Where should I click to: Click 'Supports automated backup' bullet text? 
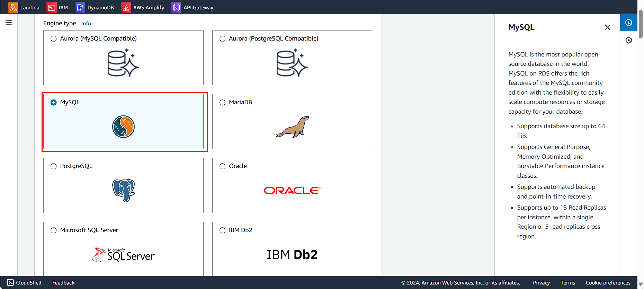coord(556,192)
